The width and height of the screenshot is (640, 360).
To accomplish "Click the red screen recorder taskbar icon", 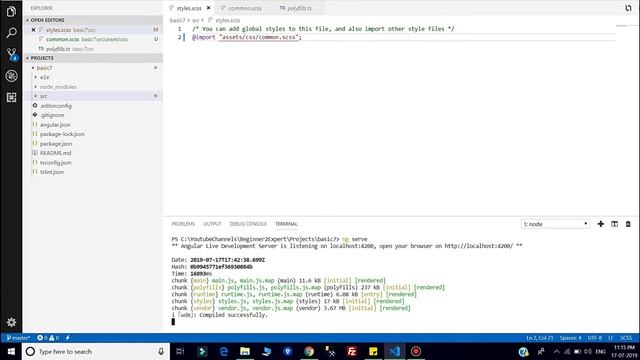I will tap(416, 351).
